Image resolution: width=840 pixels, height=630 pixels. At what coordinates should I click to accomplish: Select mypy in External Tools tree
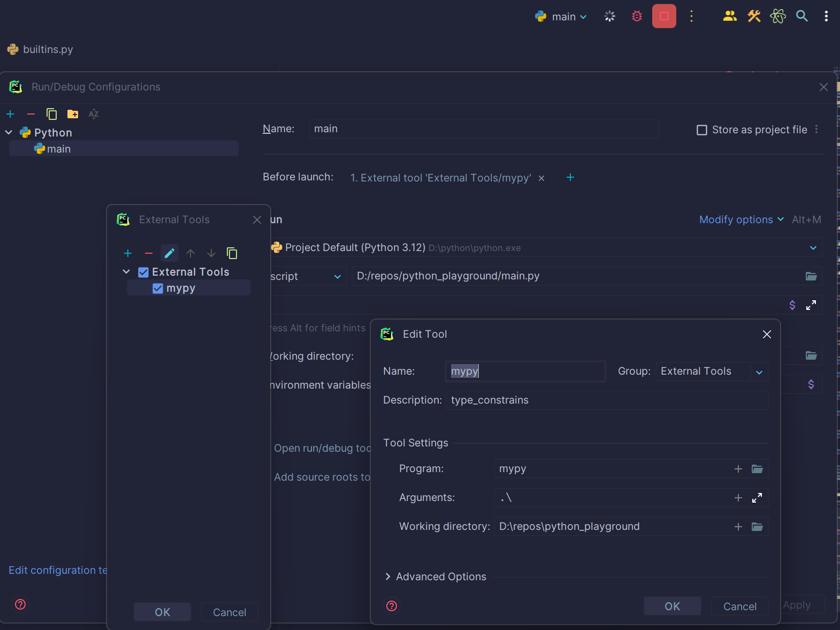coord(189,288)
